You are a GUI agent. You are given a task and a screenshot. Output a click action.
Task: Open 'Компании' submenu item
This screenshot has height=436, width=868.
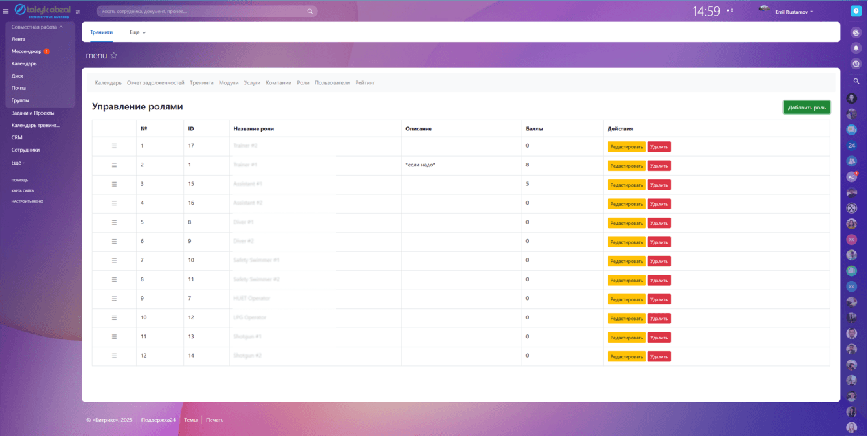[279, 83]
